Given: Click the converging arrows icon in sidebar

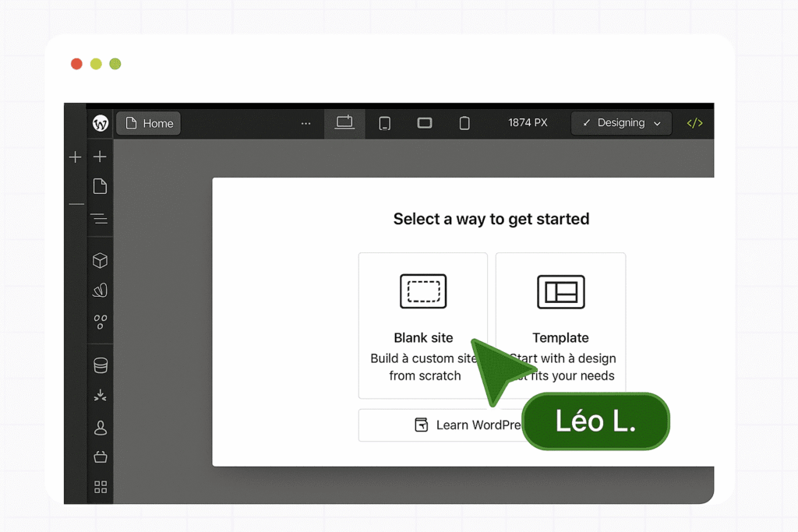Looking at the screenshot, I should (x=100, y=396).
